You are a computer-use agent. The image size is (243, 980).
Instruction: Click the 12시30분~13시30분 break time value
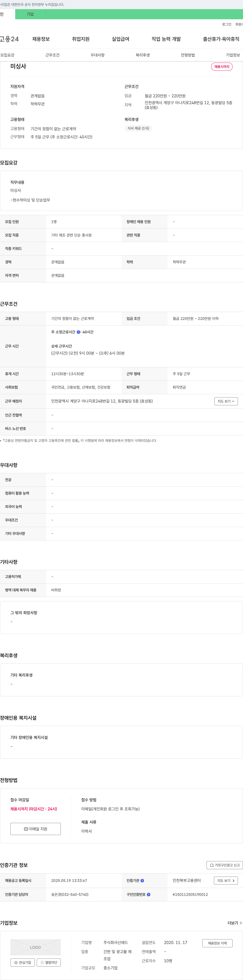tap(68, 374)
